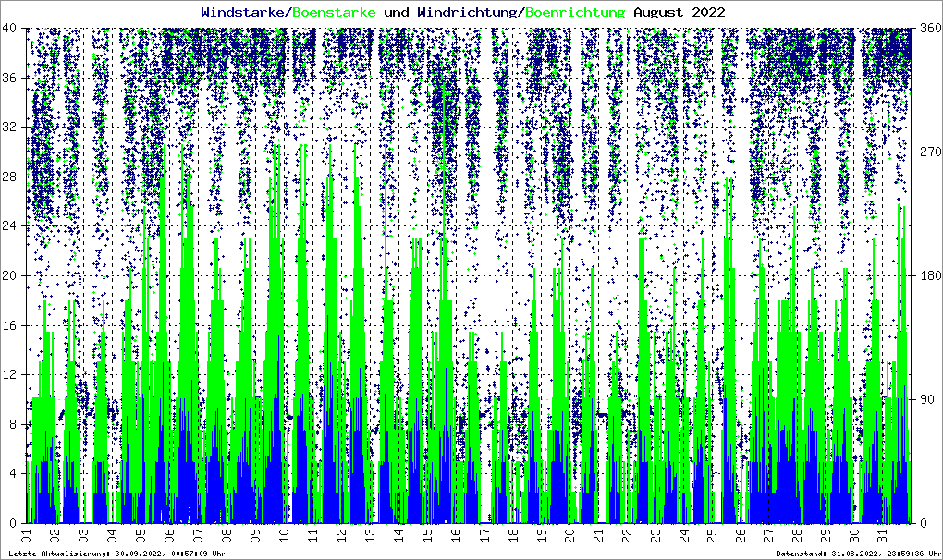
Task: Select day 20 on the date axis
Action: tap(569, 535)
